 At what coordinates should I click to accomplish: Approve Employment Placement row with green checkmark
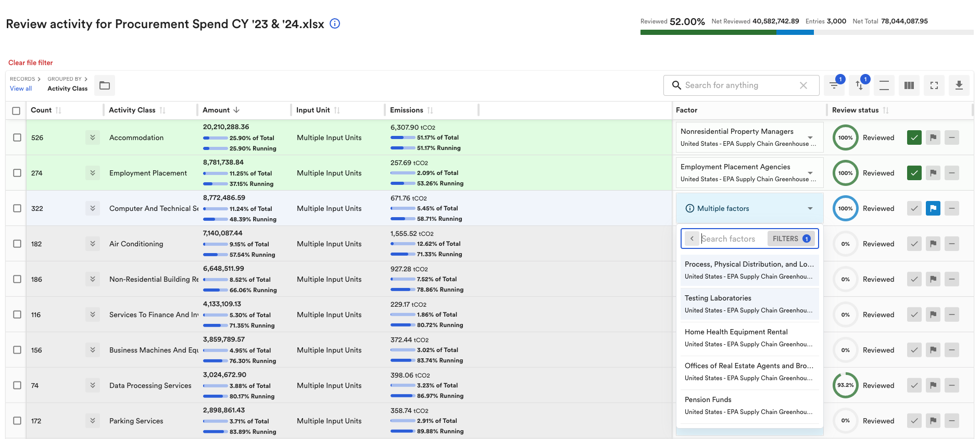click(x=914, y=173)
